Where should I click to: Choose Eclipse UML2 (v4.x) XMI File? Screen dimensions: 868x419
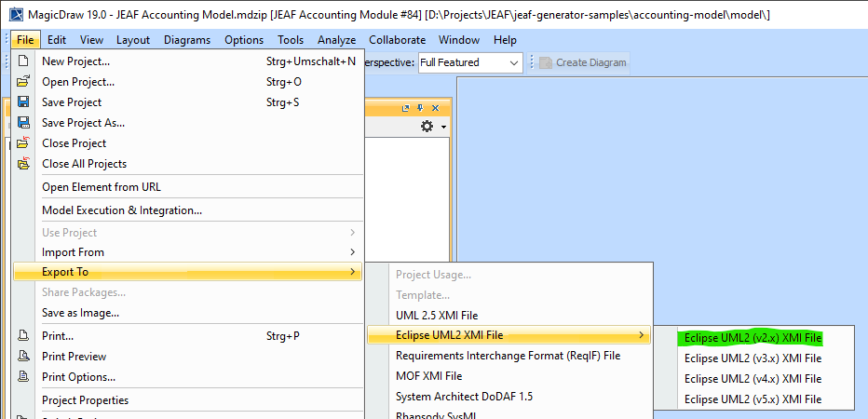(753, 379)
